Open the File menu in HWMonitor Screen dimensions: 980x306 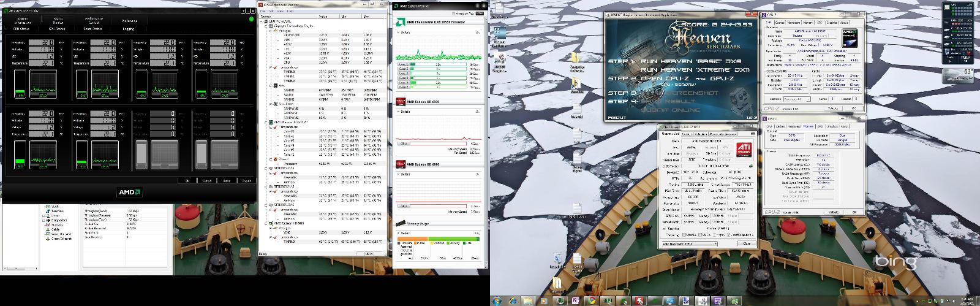(263, 11)
